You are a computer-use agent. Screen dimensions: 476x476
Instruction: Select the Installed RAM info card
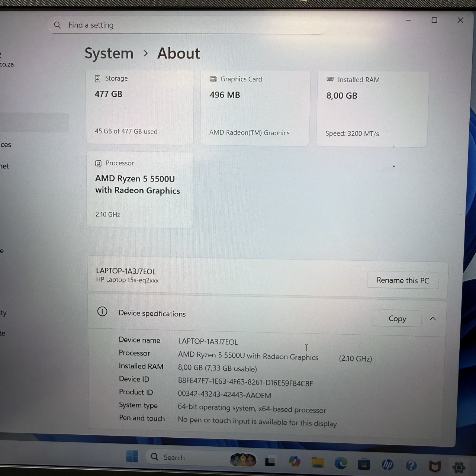point(372,108)
